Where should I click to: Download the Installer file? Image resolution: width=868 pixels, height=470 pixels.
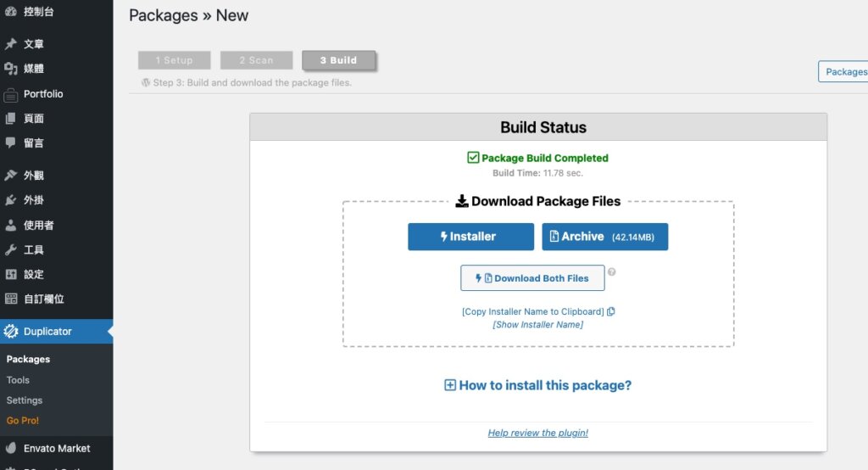471,237
